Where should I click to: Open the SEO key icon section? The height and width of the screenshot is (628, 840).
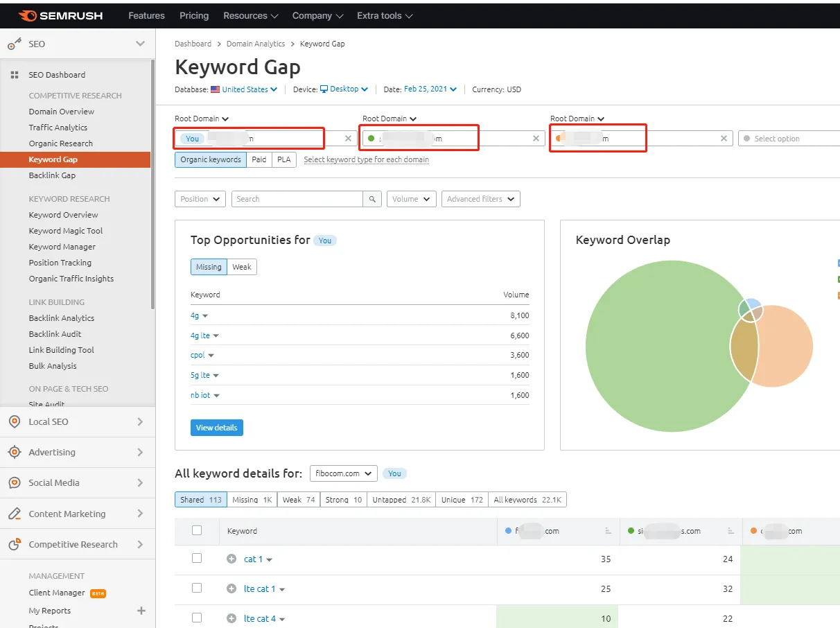coord(14,44)
